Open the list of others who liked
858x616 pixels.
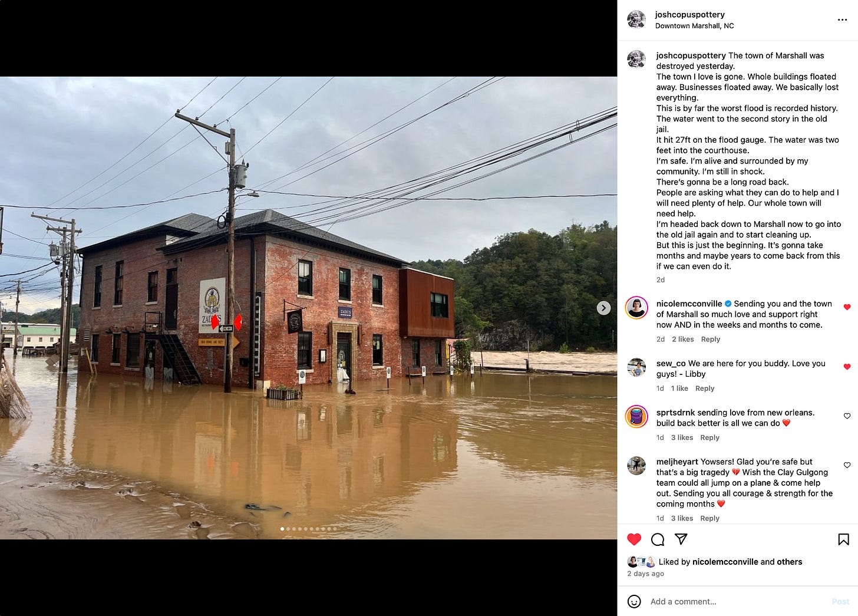(x=790, y=562)
